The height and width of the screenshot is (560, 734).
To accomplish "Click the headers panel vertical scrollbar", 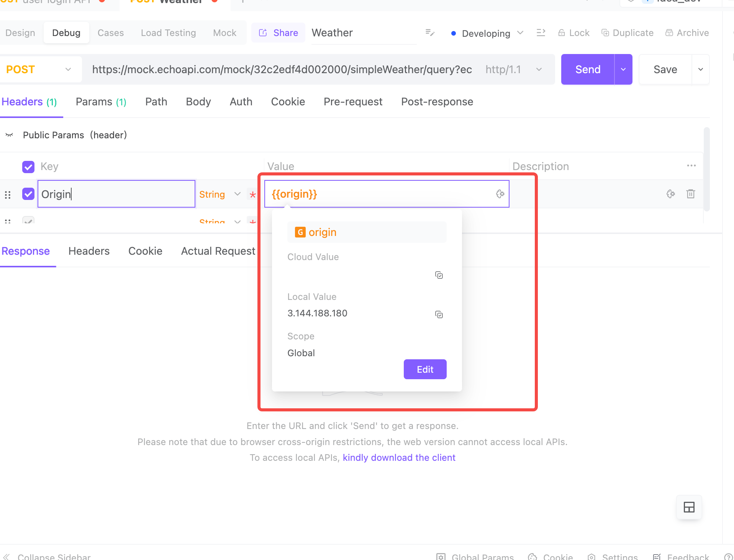I will (x=707, y=169).
